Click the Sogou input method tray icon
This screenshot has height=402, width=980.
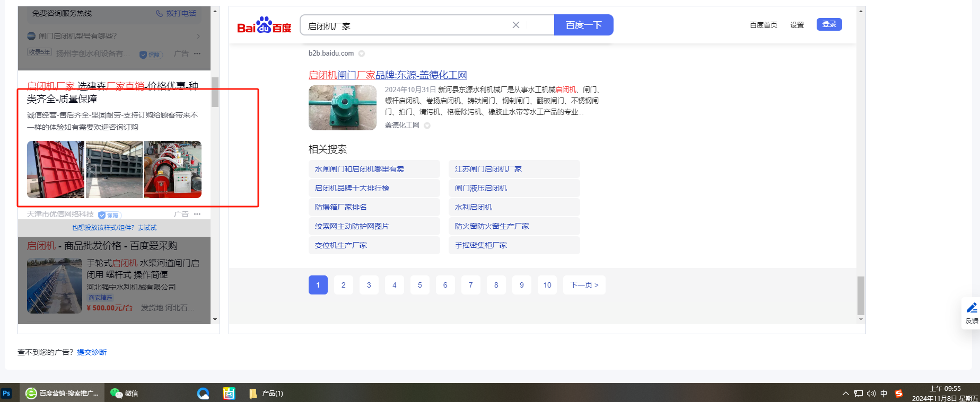pos(898,394)
